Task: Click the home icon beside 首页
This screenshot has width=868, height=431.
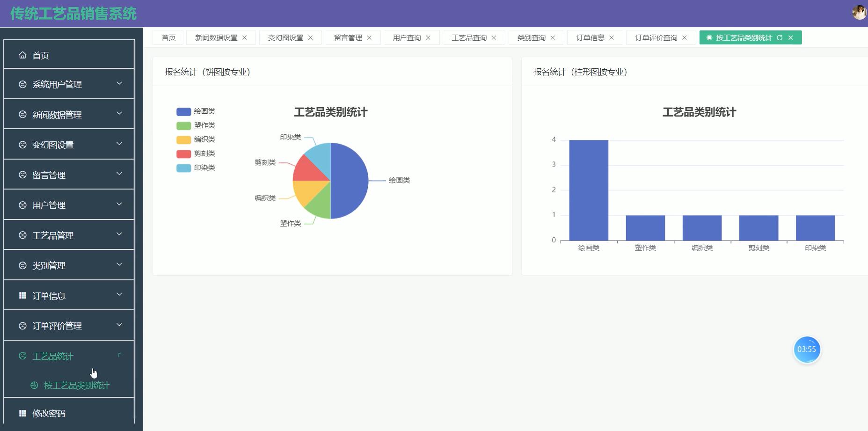Action: click(22, 55)
